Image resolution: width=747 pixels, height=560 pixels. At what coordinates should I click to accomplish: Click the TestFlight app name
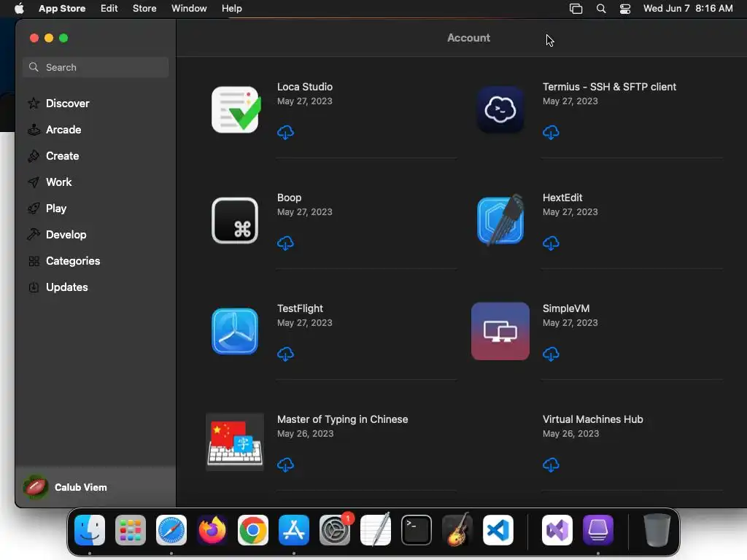300,308
